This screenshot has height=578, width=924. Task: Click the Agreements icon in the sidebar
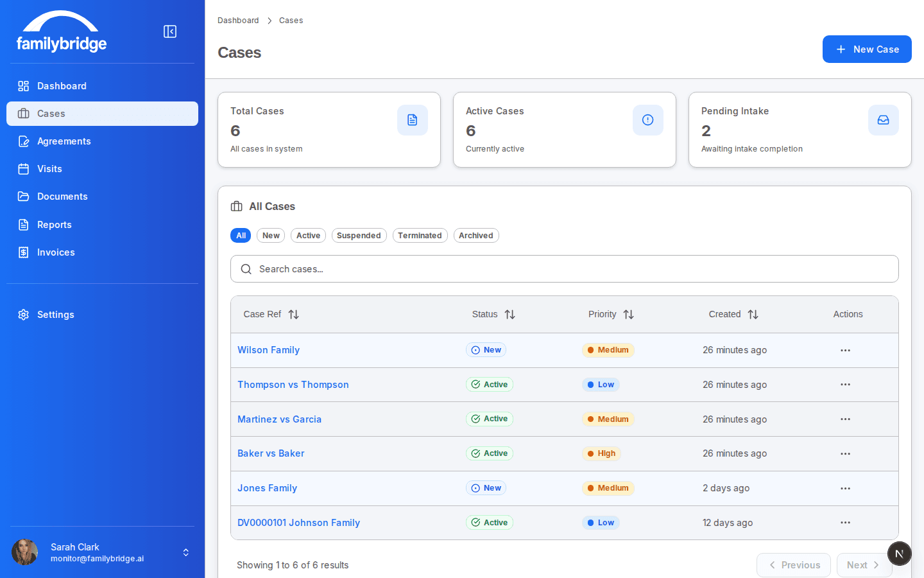[x=23, y=141]
